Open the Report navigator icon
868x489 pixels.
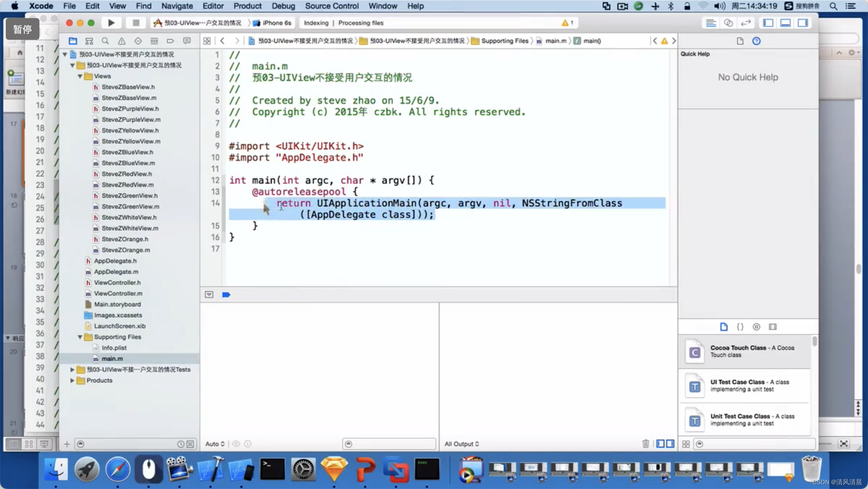tap(187, 41)
